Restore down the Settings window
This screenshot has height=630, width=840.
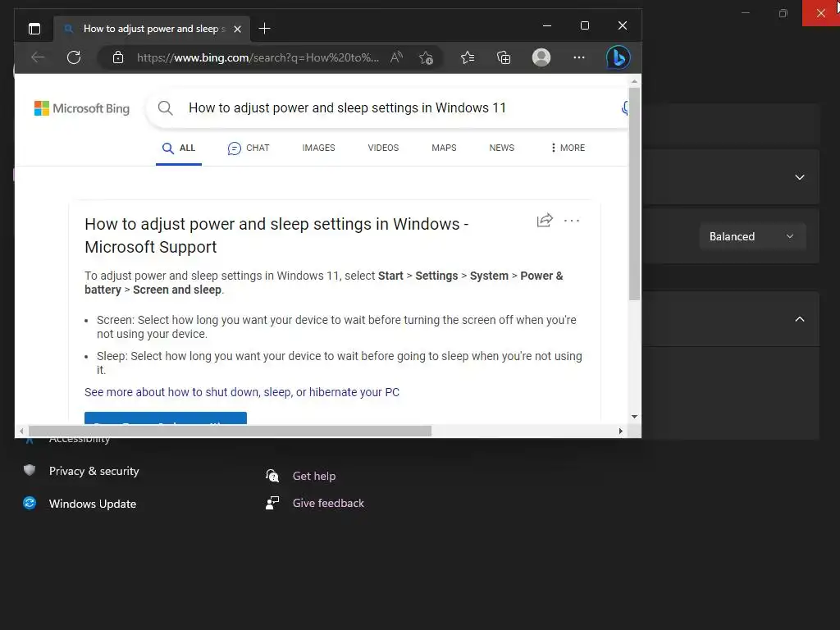click(x=783, y=13)
